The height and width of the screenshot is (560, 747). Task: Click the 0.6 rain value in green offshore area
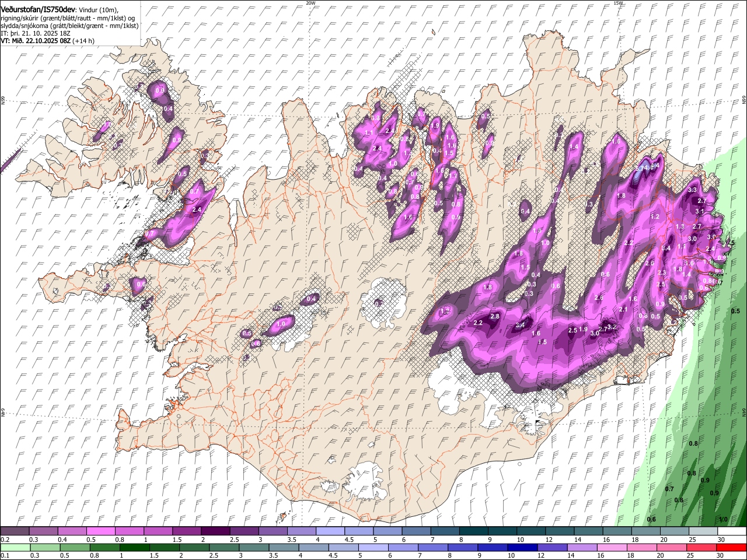[x=652, y=519]
